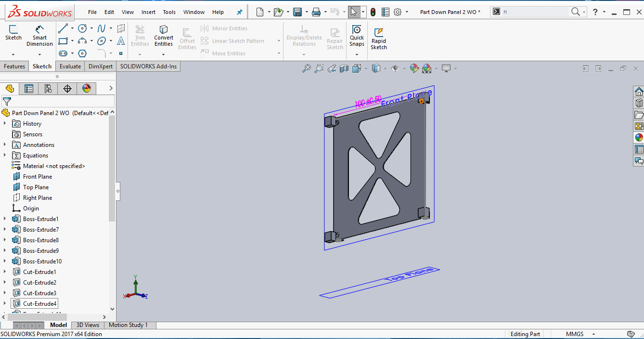Switch to the Features tab
644x339 pixels.
point(14,66)
